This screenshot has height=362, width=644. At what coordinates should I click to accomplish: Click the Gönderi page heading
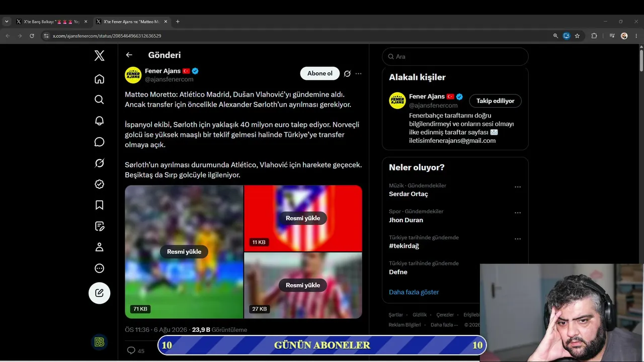tap(165, 55)
